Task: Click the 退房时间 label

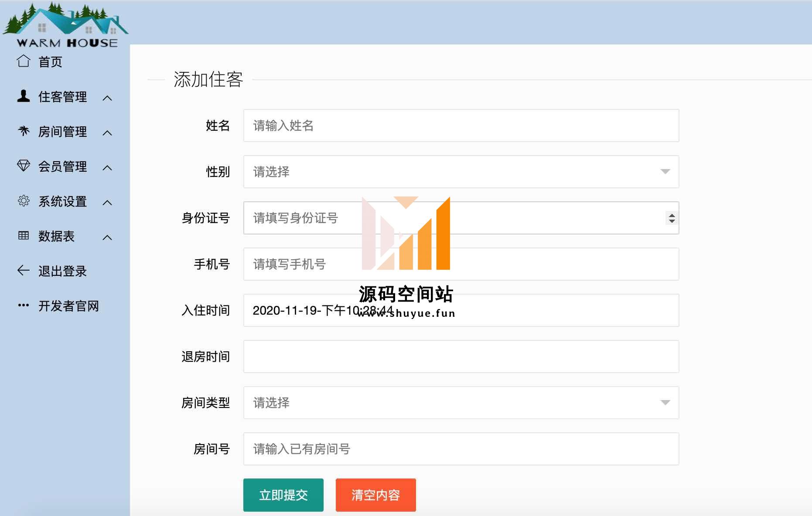Action: click(x=206, y=356)
